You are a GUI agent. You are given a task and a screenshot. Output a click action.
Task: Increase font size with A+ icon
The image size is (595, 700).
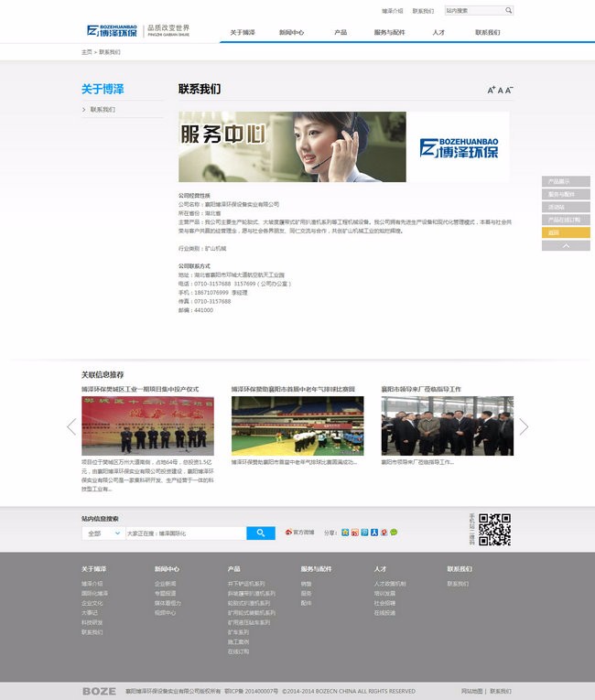coord(492,91)
